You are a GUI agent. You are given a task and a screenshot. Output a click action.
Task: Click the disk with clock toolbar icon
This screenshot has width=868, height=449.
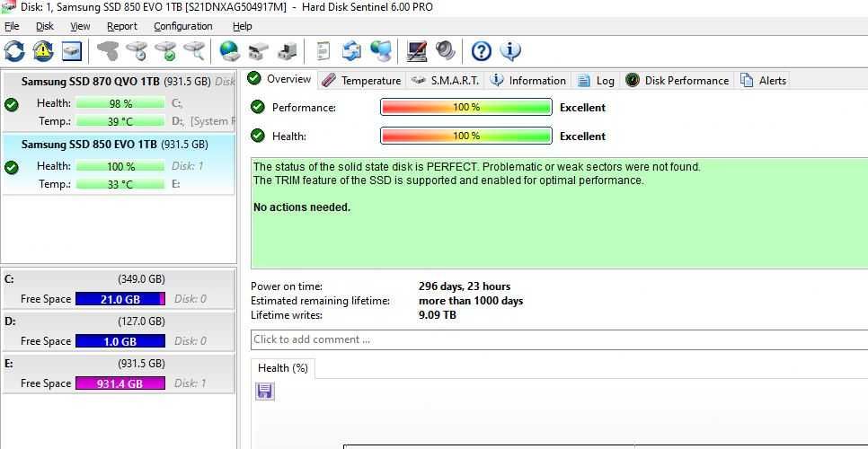[x=137, y=51]
